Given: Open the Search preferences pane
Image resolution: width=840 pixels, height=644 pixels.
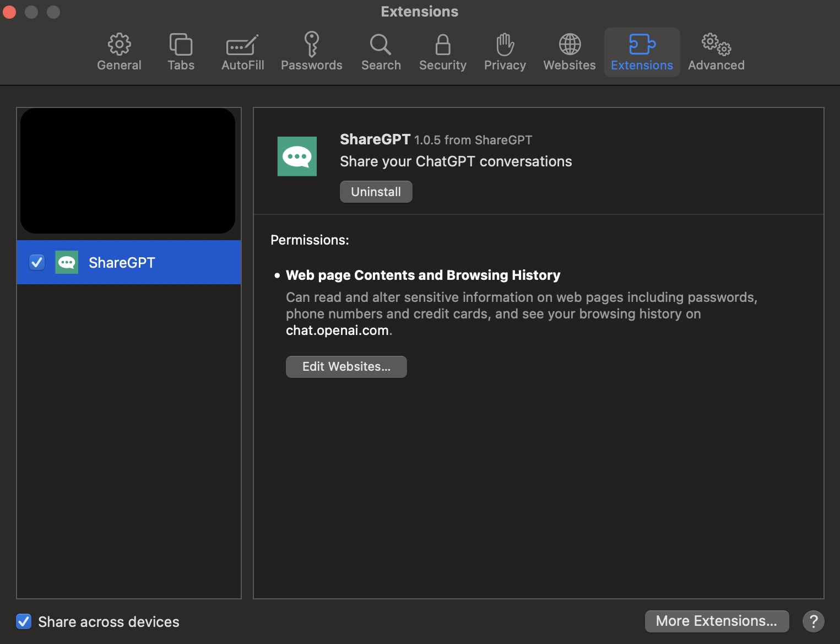Looking at the screenshot, I should (x=380, y=52).
